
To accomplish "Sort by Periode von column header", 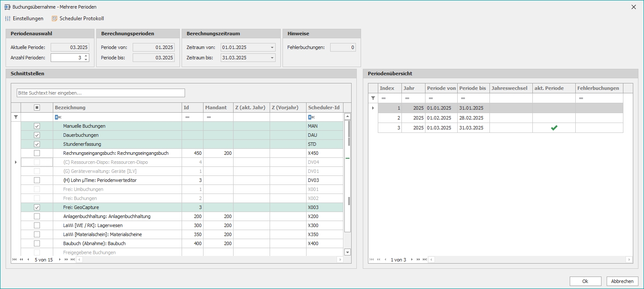I will (441, 88).
